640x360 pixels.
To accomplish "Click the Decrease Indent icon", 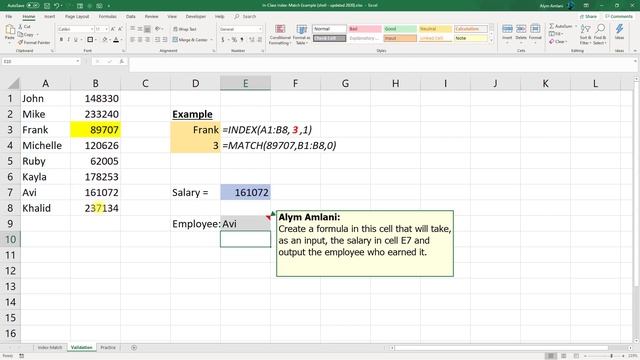I will (x=158, y=40).
